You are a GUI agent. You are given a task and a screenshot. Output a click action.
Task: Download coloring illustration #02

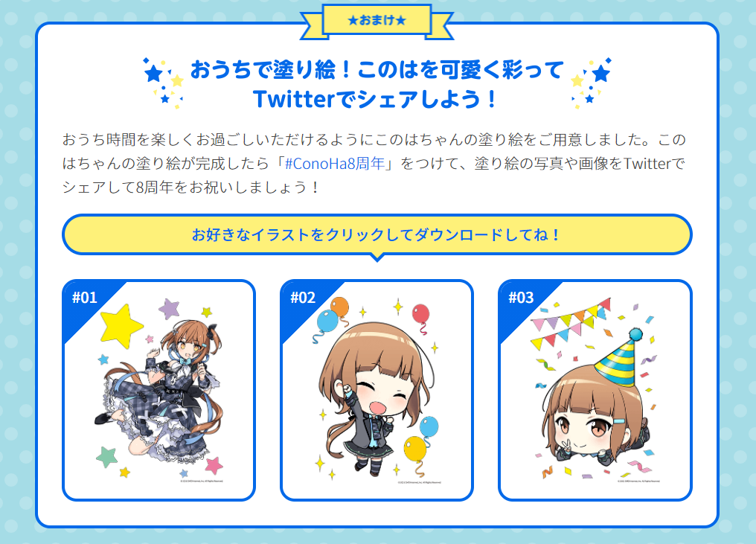[x=377, y=390]
